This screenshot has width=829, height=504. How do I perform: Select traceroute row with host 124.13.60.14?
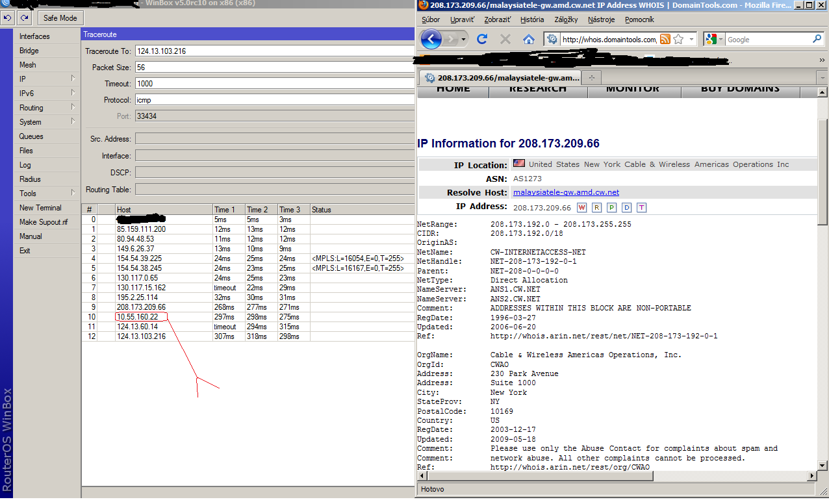pyautogui.click(x=248, y=327)
